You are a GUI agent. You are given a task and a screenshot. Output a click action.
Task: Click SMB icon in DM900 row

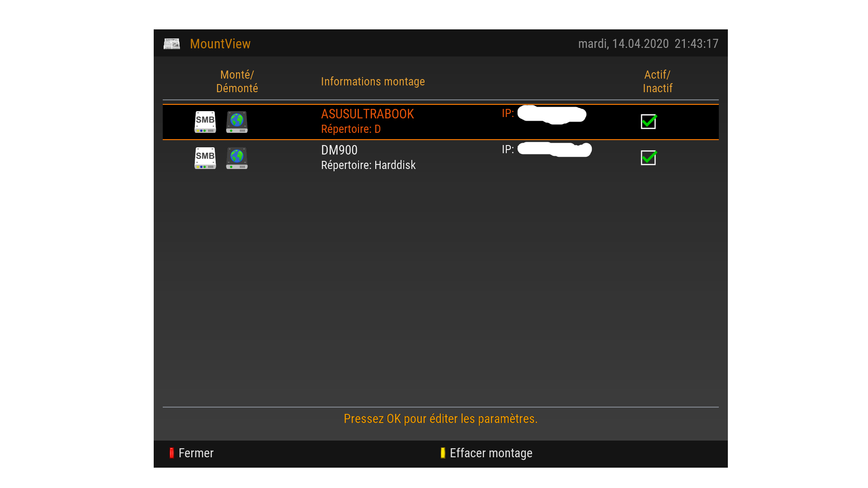pyautogui.click(x=205, y=158)
